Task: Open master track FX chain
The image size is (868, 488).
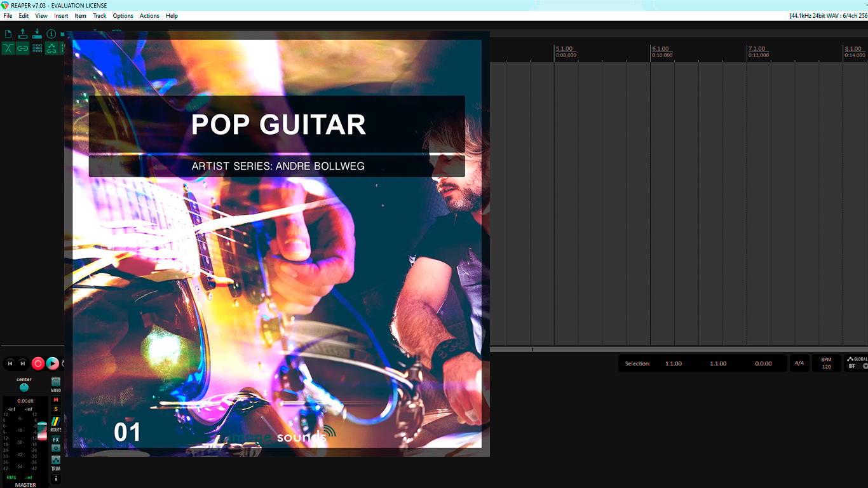Action: pos(56,440)
